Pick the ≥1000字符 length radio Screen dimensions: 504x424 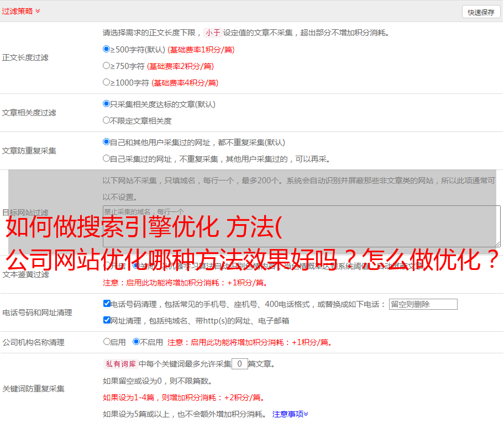point(107,82)
